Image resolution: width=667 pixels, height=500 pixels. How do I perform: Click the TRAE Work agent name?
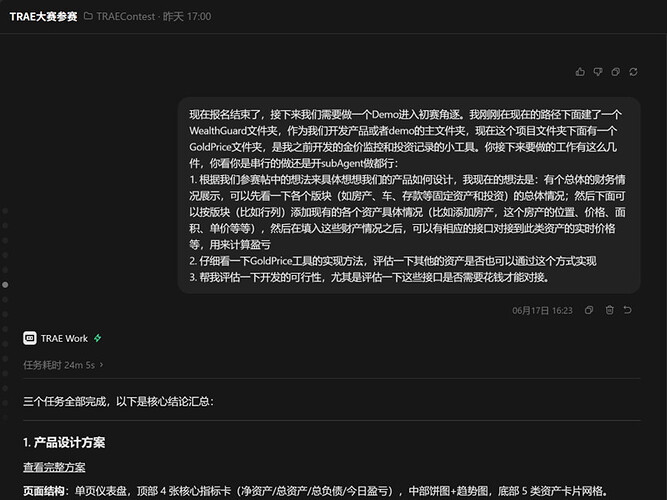click(64, 338)
